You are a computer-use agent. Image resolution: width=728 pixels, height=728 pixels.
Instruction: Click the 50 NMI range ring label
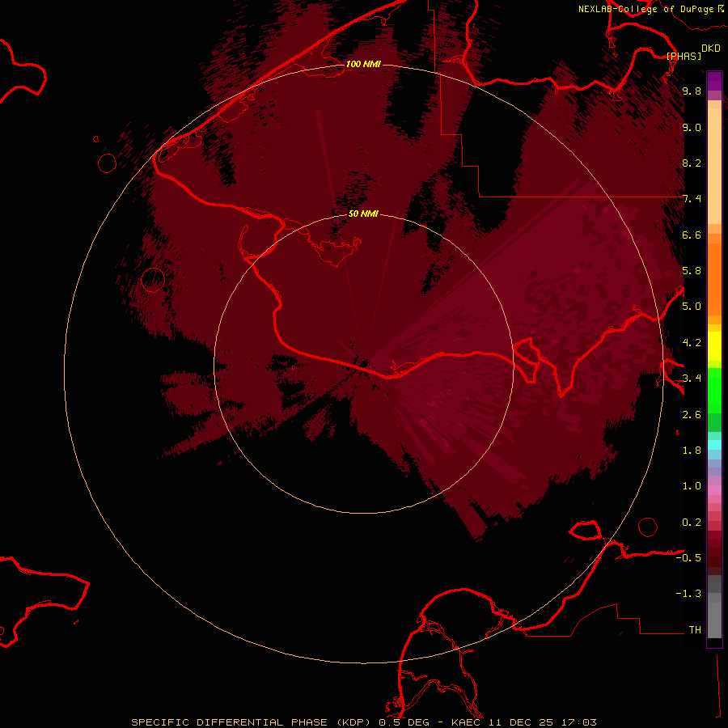363,214
